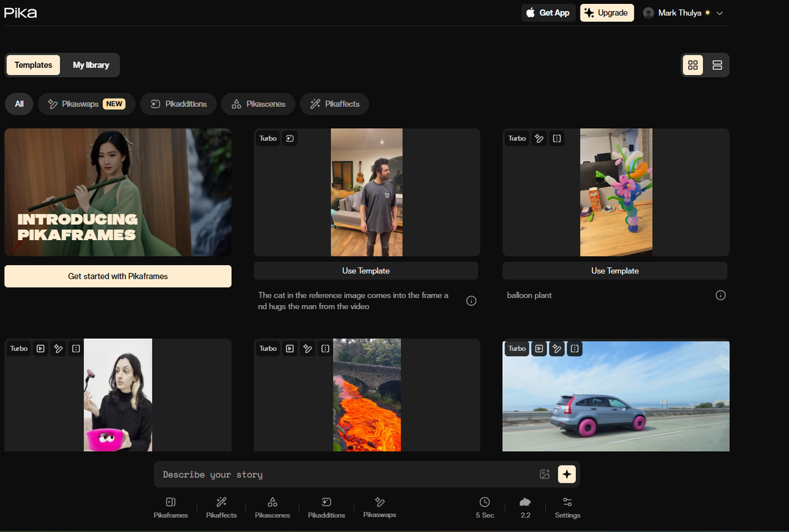Click Pikaswaps icon on car template
The height and width of the screenshot is (532, 789).
[557, 349]
